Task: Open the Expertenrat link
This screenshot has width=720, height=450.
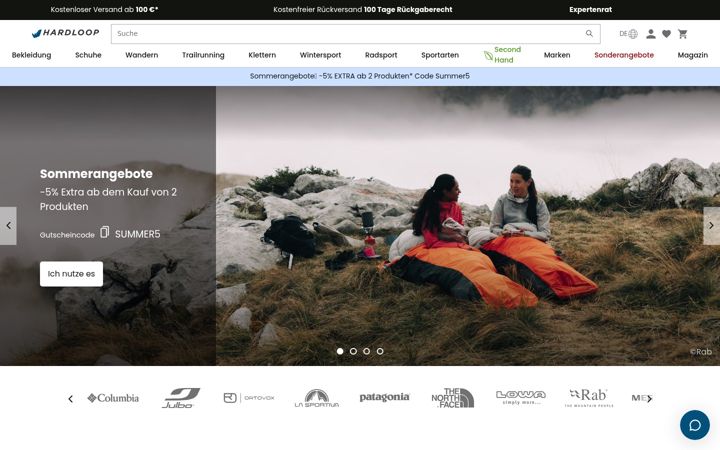Action: click(591, 9)
